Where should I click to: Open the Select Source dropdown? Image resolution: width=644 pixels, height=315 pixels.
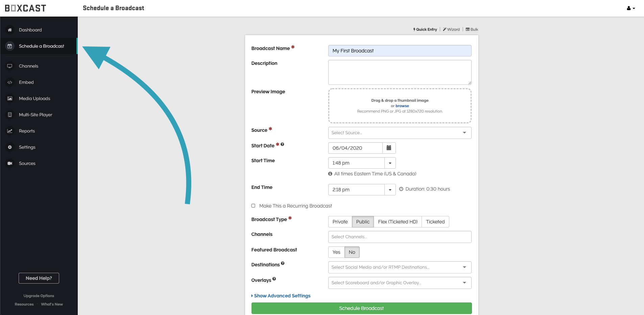pos(399,133)
